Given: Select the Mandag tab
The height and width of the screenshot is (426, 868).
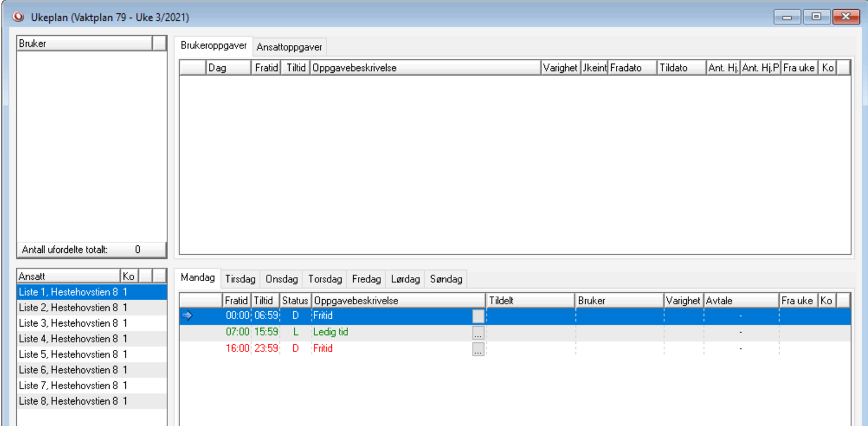Looking at the screenshot, I should click(197, 278).
